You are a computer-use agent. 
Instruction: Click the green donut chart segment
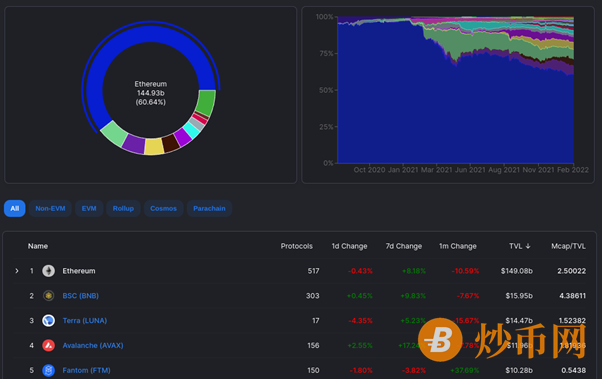click(207, 102)
